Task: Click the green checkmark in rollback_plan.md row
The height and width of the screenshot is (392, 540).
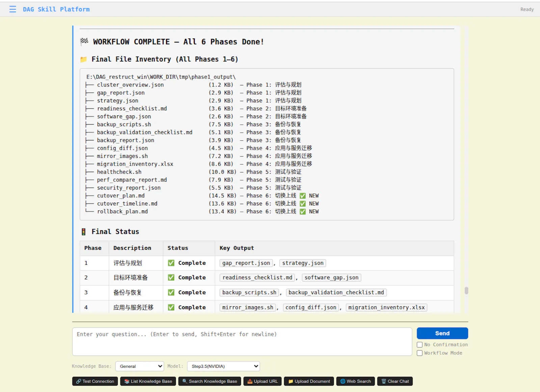Action: 303,212
